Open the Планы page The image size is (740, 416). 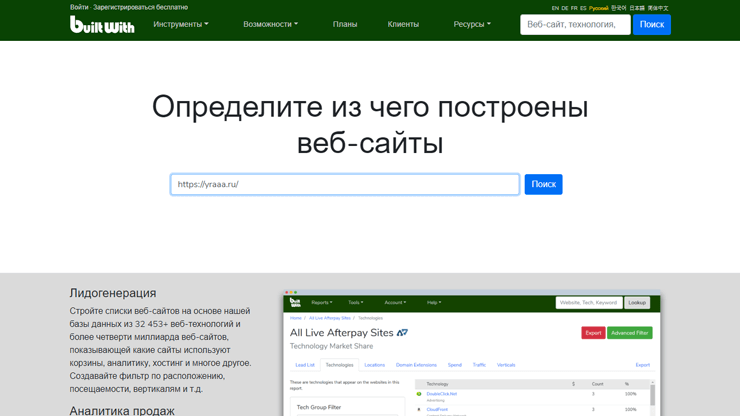[x=345, y=24]
